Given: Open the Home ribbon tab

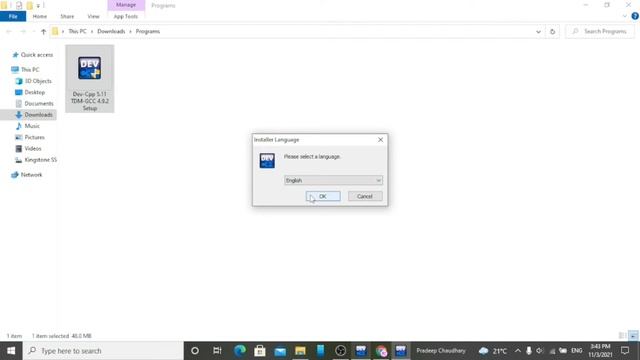Looking at the screenshot, I should tap(40, 16).
